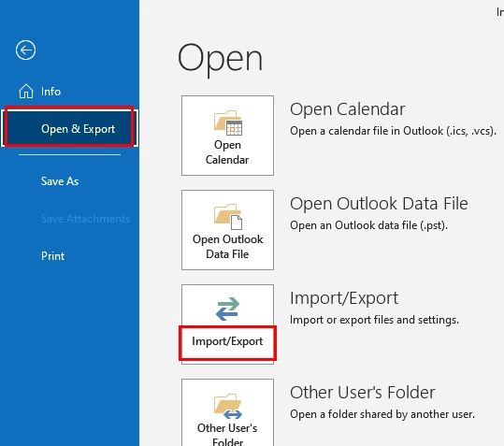Click the Info home icon

tap(26, 92)
